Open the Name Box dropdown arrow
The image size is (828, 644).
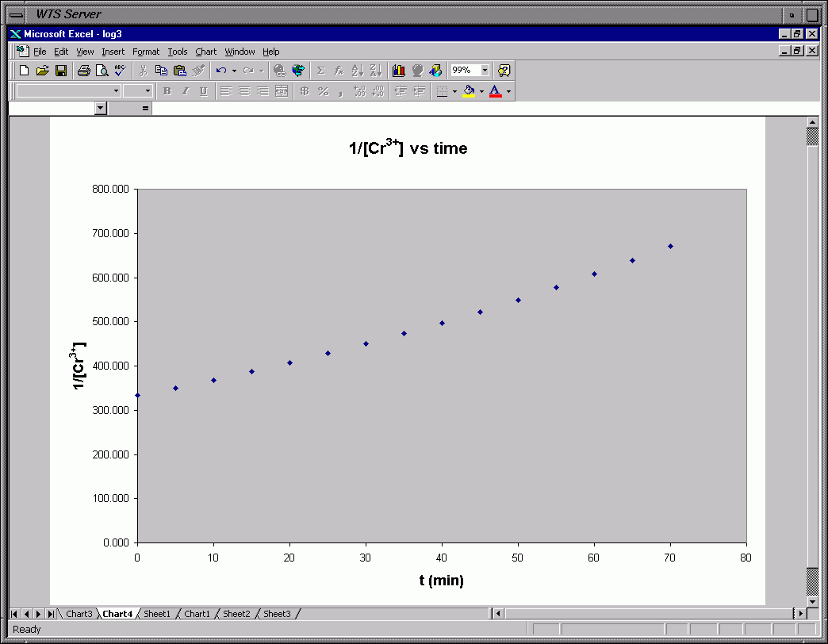[x=100, y=109]
